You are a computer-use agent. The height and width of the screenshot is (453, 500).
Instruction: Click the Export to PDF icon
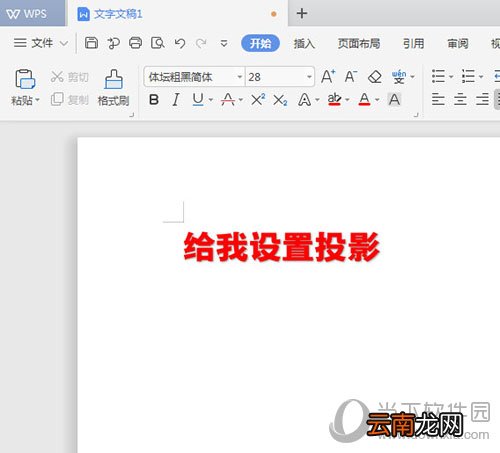[x=113, y=43]
